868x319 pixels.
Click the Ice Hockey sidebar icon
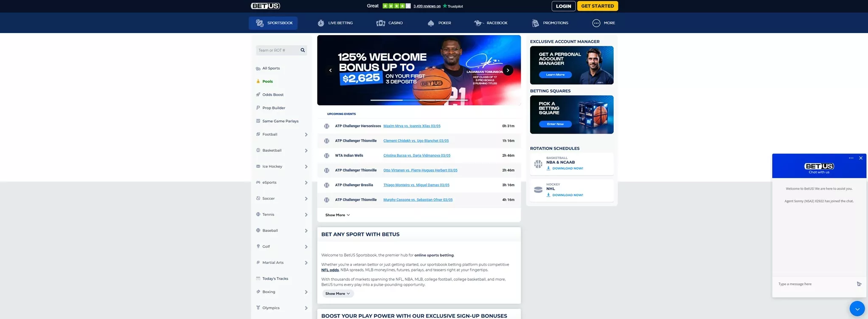tap(258, 166)
